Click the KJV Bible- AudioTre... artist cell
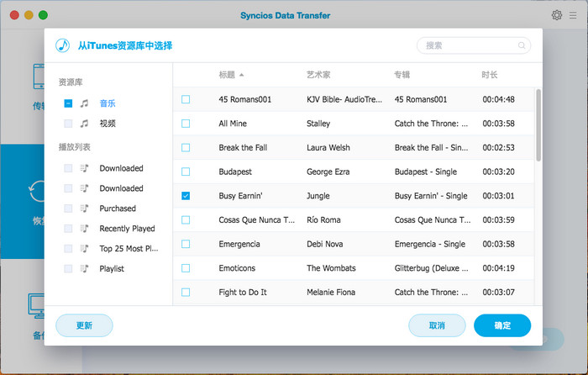The height and width of the screenshot is (375, 588). 344,99
